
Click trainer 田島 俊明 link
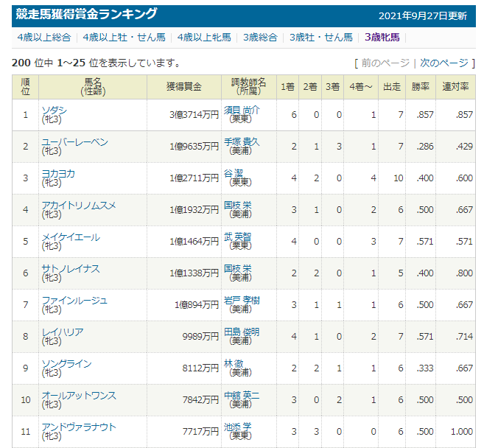tap(241, 332)
